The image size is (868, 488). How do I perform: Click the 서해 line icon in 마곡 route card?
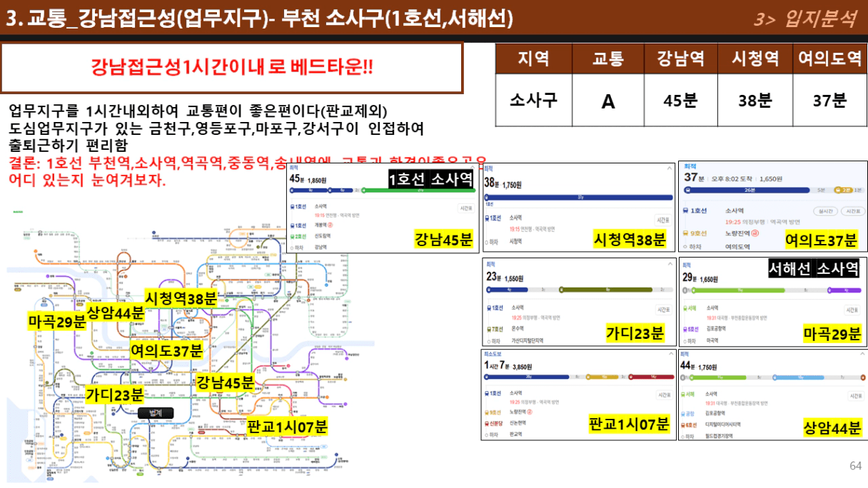pos(685,308)
